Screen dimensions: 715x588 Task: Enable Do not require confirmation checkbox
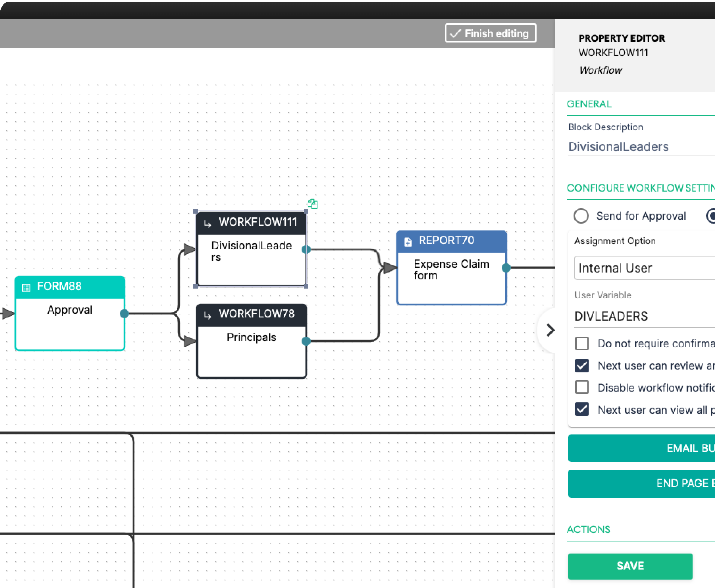[x=581, y=343]
